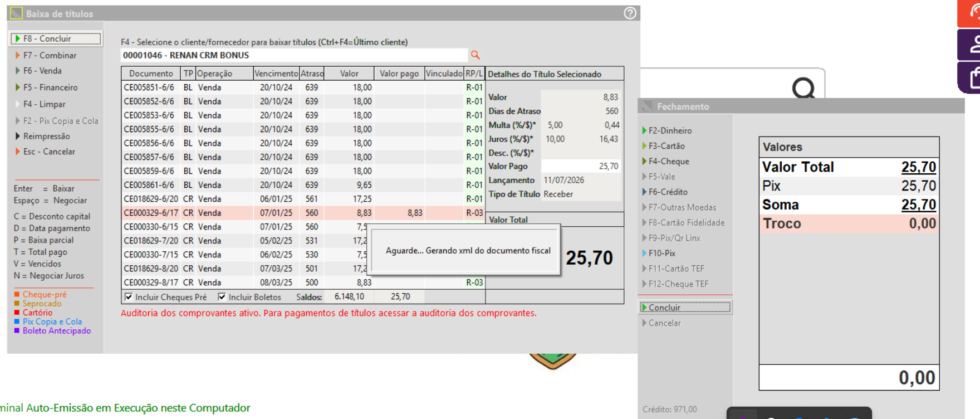Select row CE005853-6/6

[x=303, y=115]
